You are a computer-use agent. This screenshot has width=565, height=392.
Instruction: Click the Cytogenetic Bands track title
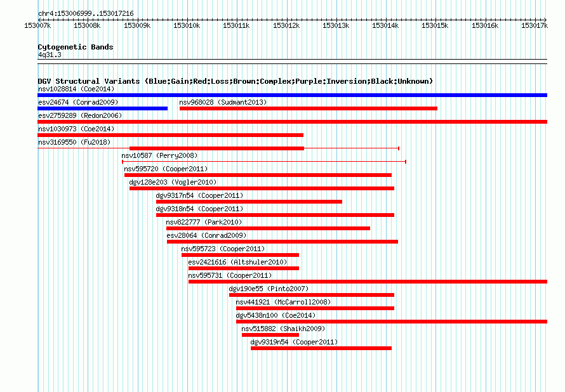coord(76,47)
